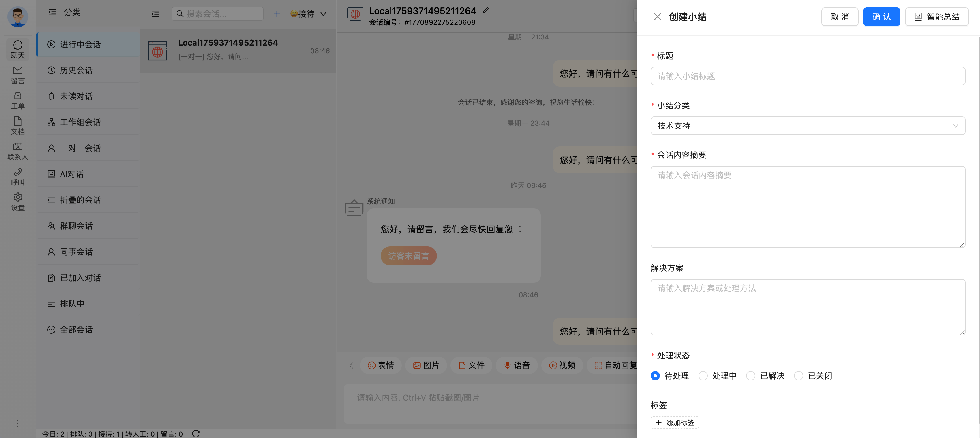Close the 创建小结 panel with X
Image resolution: width=980 pixels, height=438 pixels.
point(657,17)
